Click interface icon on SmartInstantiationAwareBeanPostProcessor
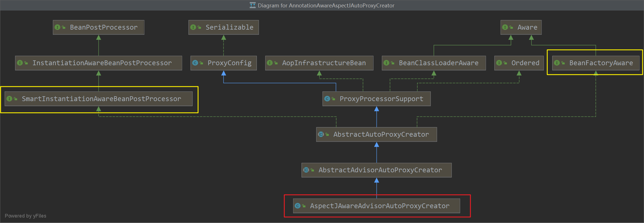Viewport: 644px width, 223px height. point(9,99)
